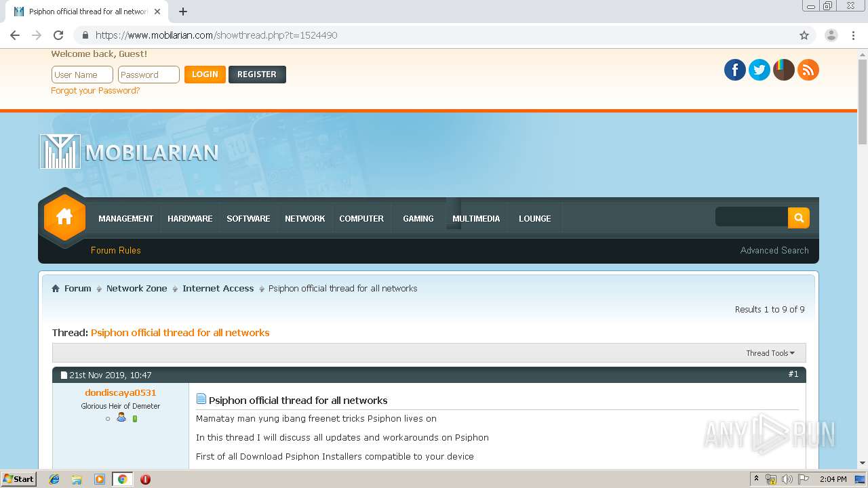Show hidden system tray icons
868x488 pixels.
coord(756,479)
